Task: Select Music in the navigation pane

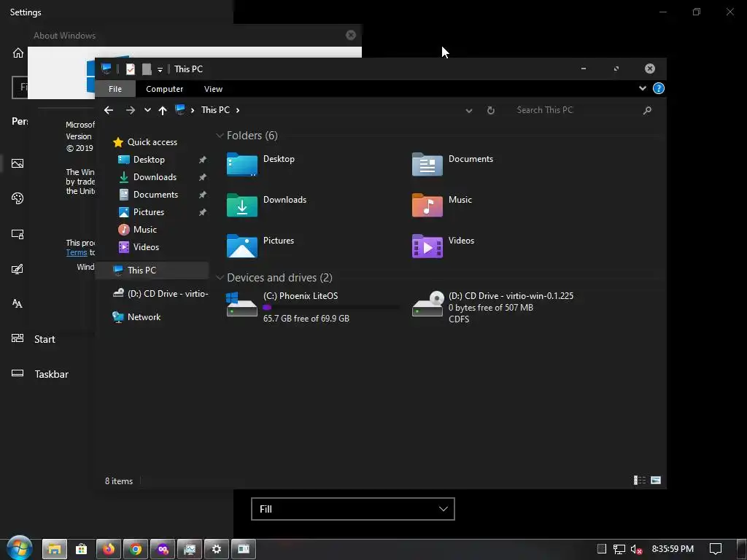Action: click(137, 230)
